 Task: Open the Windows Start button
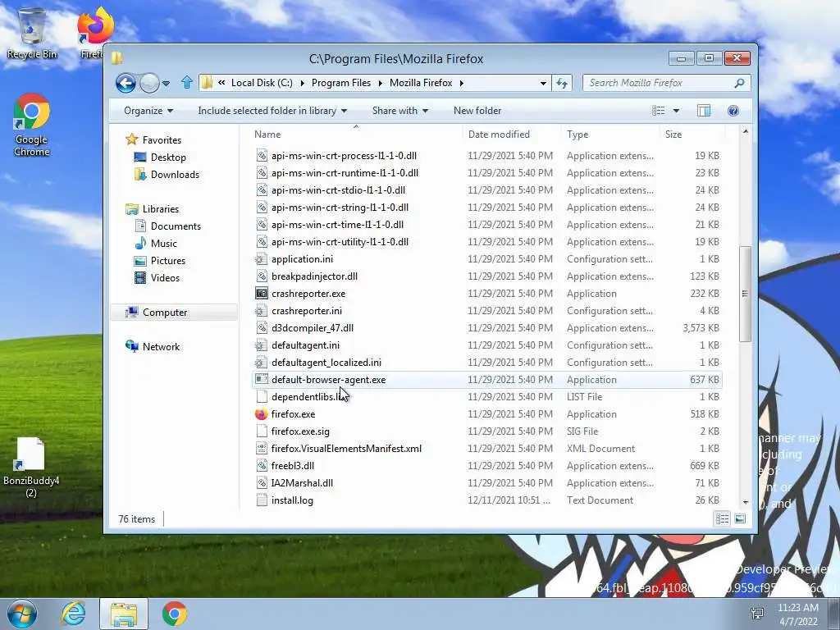[22, 614]
